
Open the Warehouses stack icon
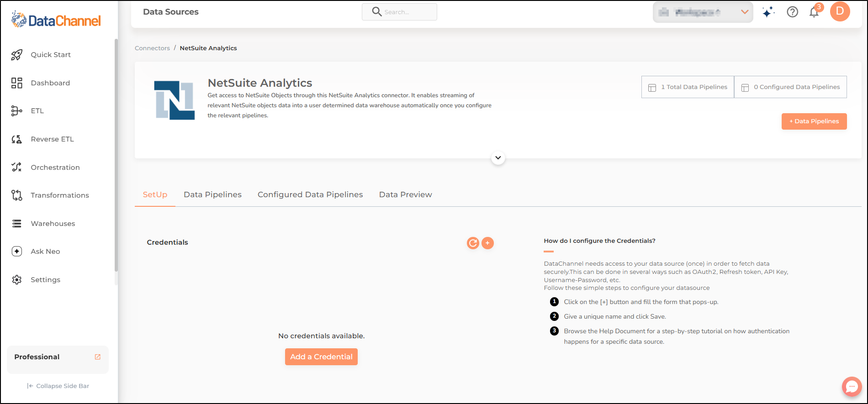pyautogui.click(x=17, y=224)
